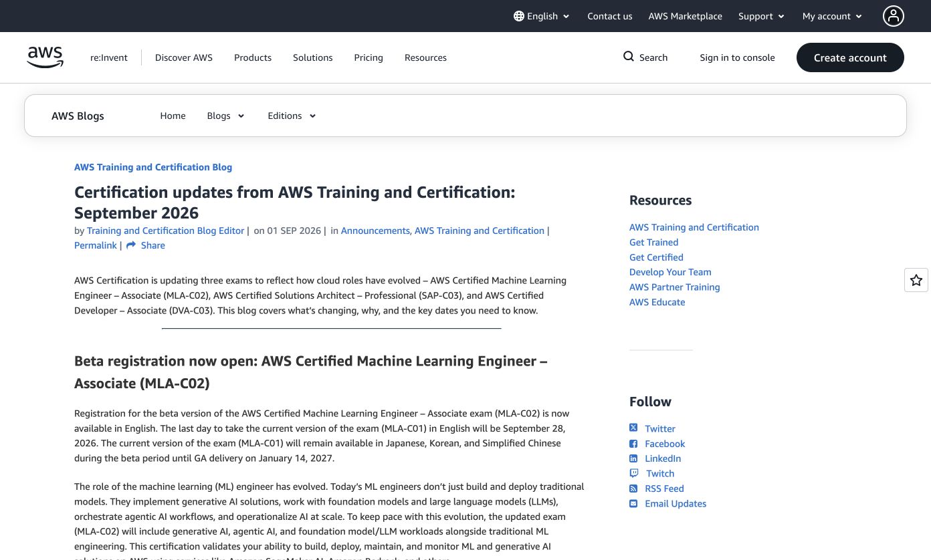Open the Pricing menu
931x560 pixels.
coord(369,57)
